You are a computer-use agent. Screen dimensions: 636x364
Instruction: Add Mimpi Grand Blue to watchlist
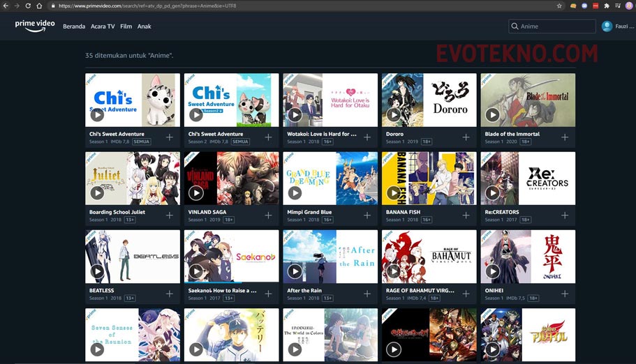367,215
